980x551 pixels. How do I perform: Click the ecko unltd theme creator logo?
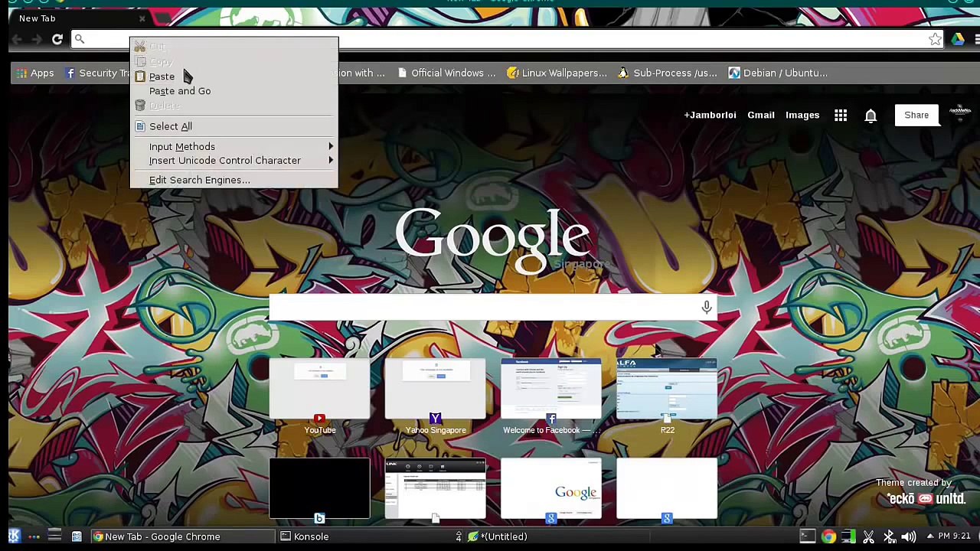pyautogui.click(x=926, y=499)
